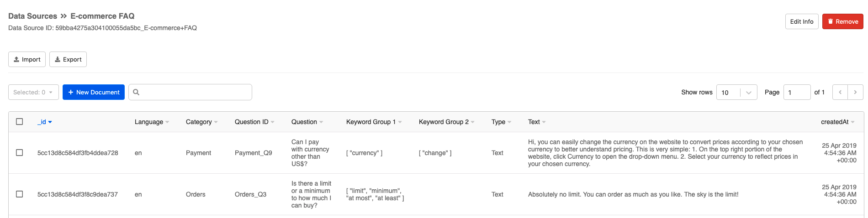Image resolution: width=868 pixels, height=218 pixels.
Task: Remove this data source
Action: click(843, 21)
